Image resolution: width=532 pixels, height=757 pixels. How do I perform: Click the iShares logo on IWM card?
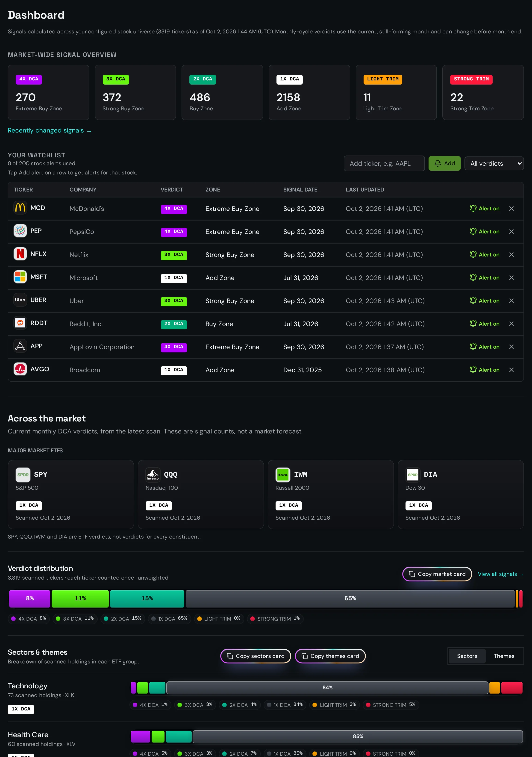pyautogui.click(x=283, y=475)
